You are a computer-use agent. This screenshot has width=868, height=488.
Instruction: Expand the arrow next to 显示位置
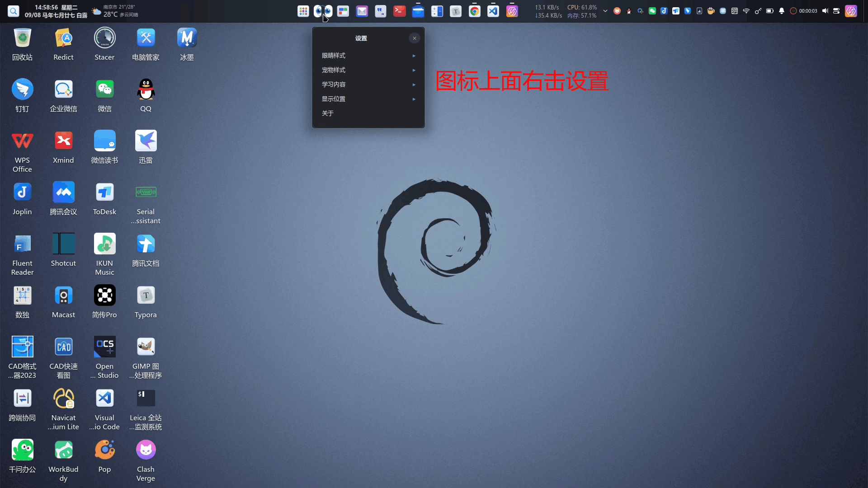(414, 99)
